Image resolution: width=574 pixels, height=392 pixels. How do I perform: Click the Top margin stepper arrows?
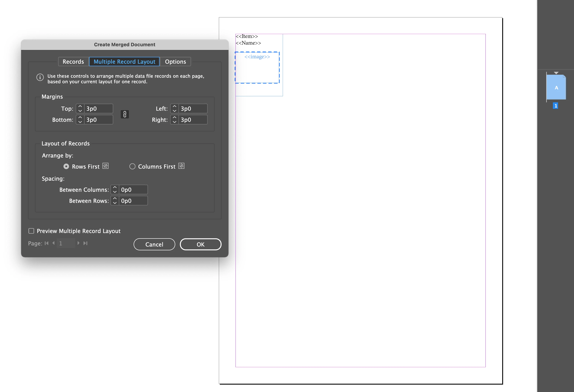pos(80,109)
